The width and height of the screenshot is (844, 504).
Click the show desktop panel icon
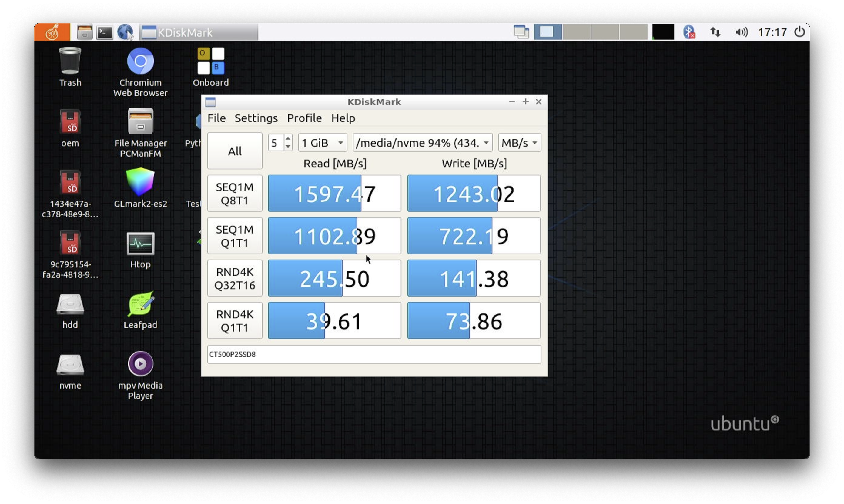(521, 32)
